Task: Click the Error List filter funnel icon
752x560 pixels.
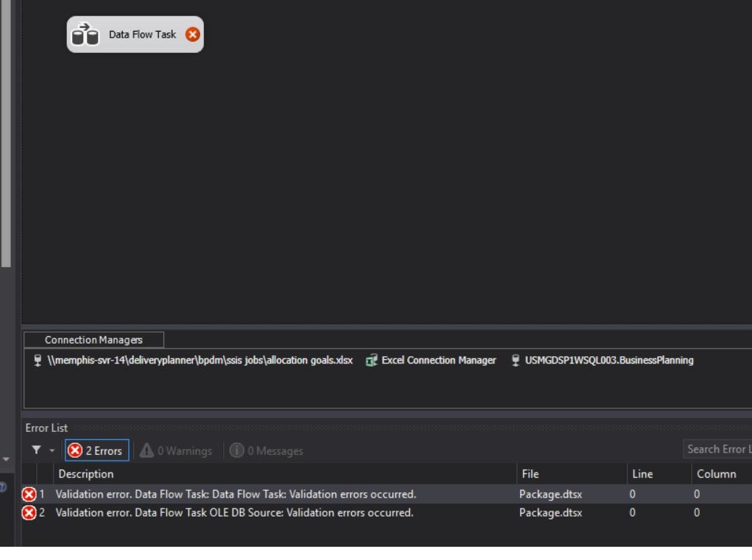Action: (37, 450)
